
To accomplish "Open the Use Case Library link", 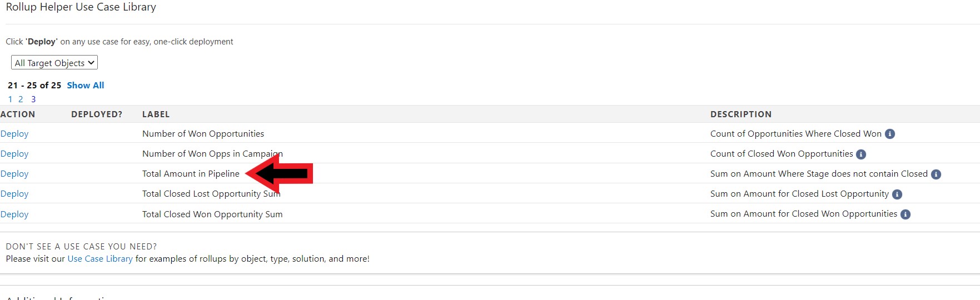I will tap(100, 259).
